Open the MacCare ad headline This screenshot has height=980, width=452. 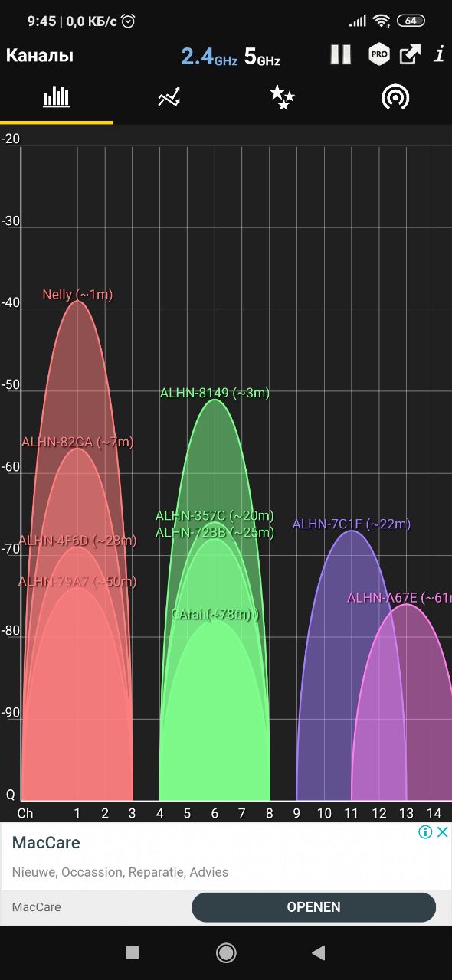click(x=46, y=843)
